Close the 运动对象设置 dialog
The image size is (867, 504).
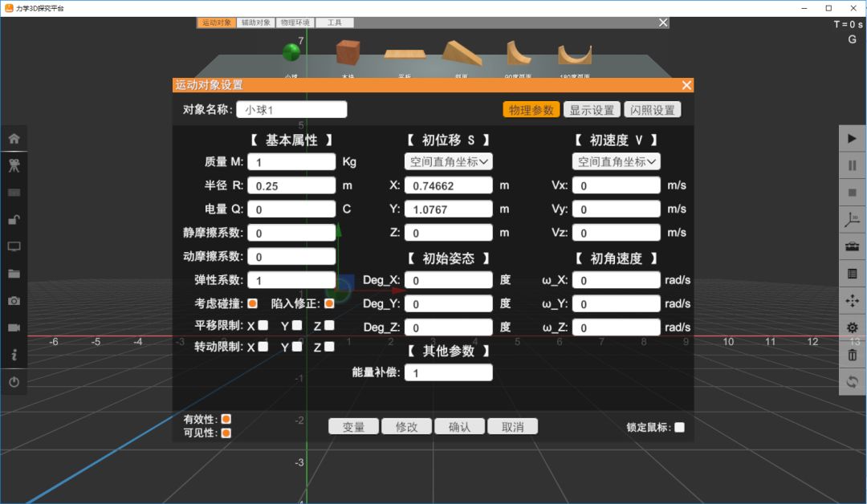click(x=686, y=85)
